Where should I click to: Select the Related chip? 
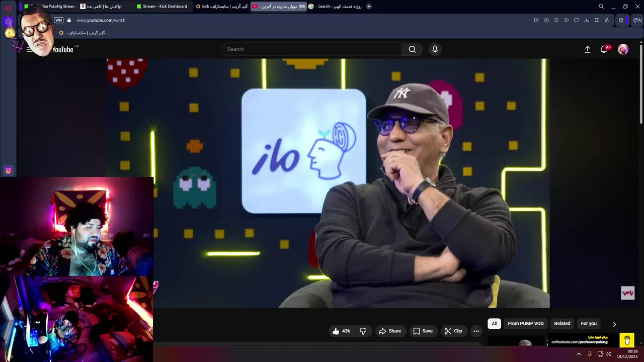pos(562,324)
